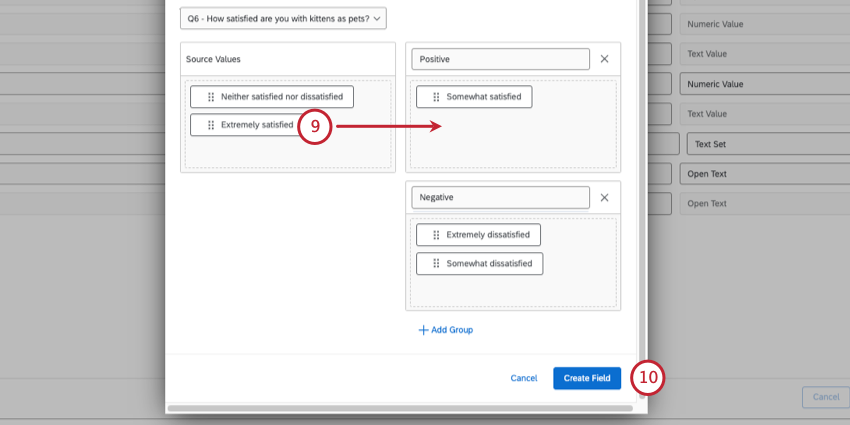Open the Q6 question dropdown

284,18
